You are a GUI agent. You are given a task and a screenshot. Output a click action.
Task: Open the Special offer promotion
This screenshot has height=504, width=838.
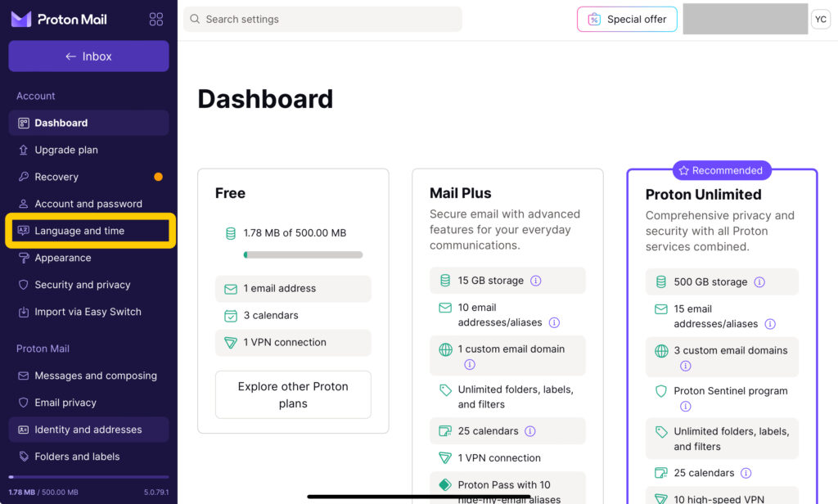(x=627, y=20)
